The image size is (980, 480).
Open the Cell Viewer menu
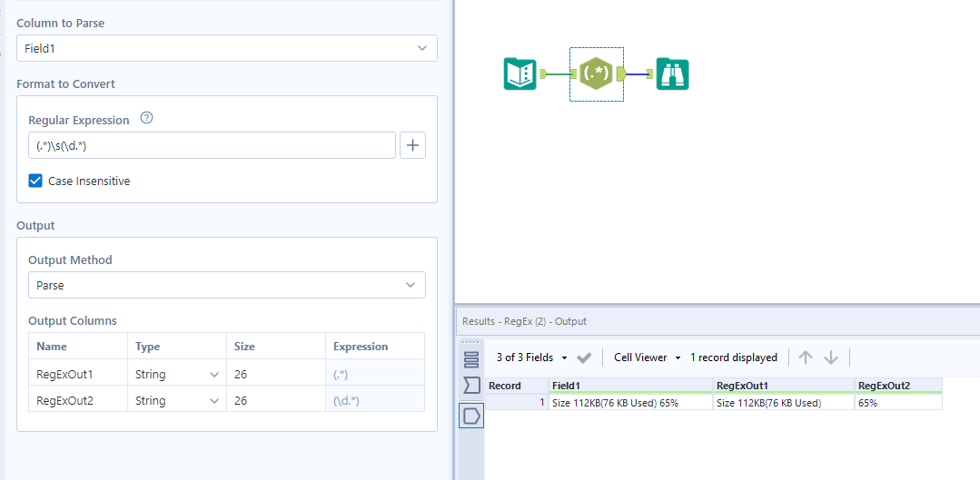(648, 358)
